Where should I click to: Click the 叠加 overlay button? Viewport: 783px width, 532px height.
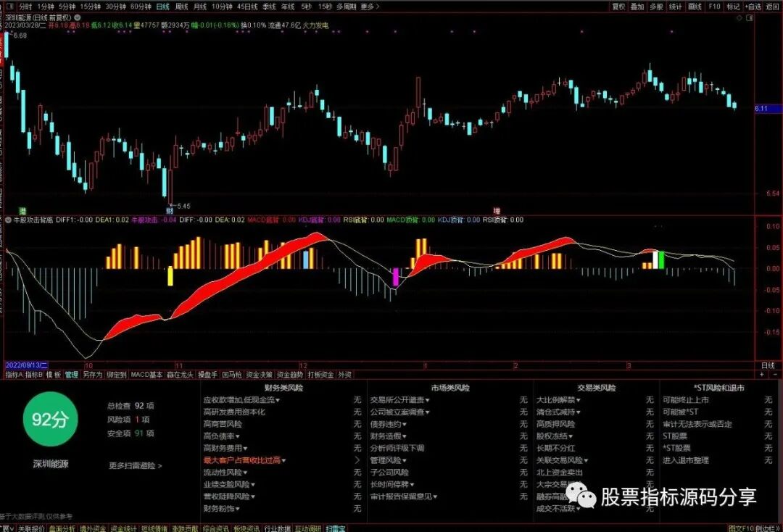click(637, 7)
